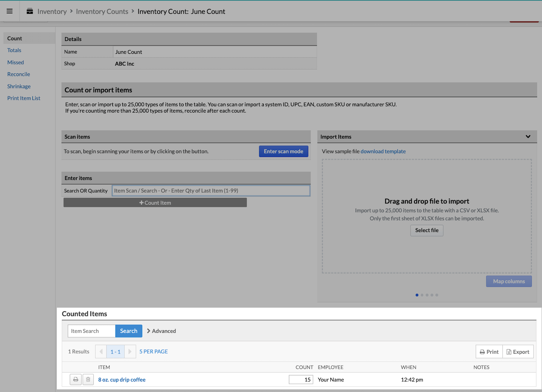
Task: Go to previous results page arrow
Action: pyautogui.click(x=101, y=352)
